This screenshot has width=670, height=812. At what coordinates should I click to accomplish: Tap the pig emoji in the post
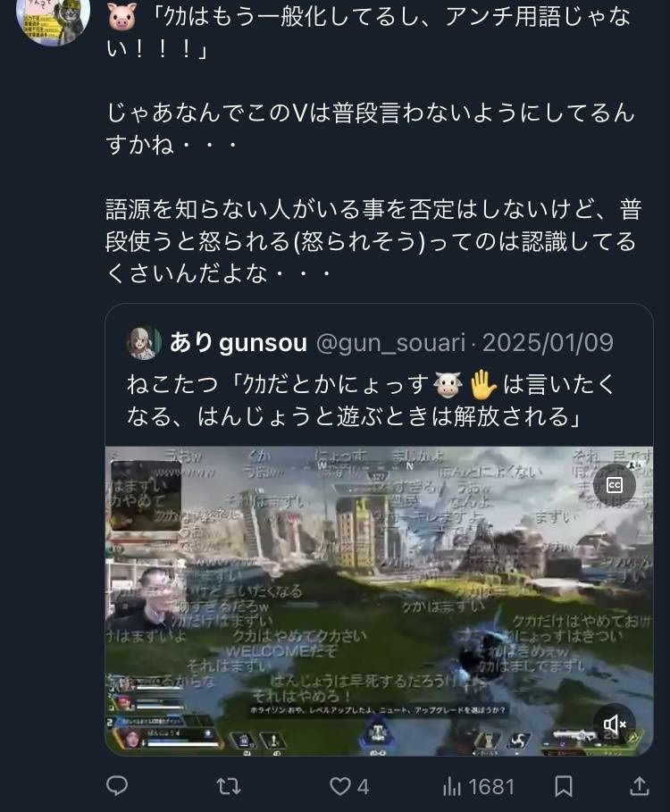click(x=122, y=17)
